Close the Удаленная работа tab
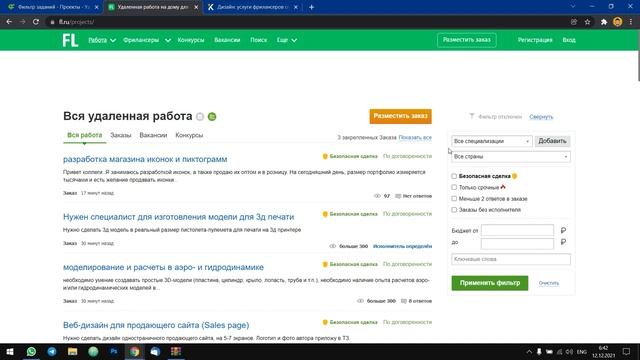This screenshot has width=640, height=360. [196, 7]
